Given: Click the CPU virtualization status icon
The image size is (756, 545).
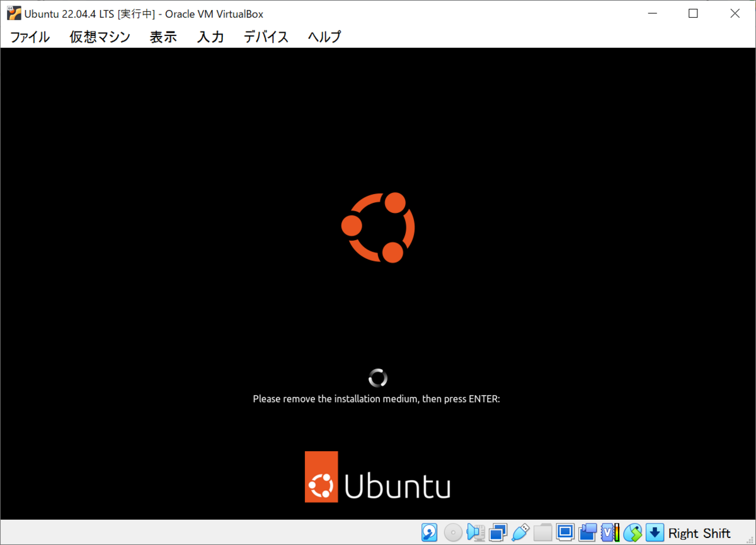Looking at the screenshot, I should (610, 533).
